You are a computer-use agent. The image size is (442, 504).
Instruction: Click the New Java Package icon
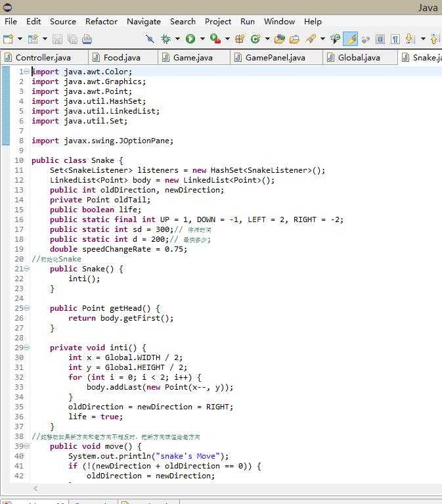(240, 39)
